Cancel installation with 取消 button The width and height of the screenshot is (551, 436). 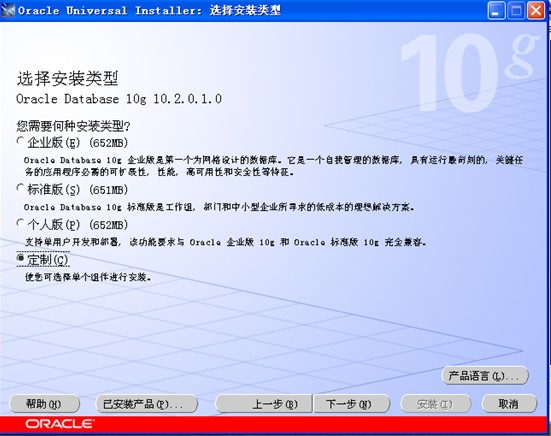[x=510, y=404]
